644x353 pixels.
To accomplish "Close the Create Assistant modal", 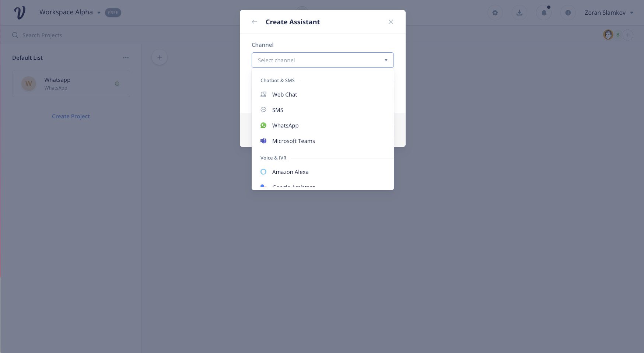I will point(391,22).
